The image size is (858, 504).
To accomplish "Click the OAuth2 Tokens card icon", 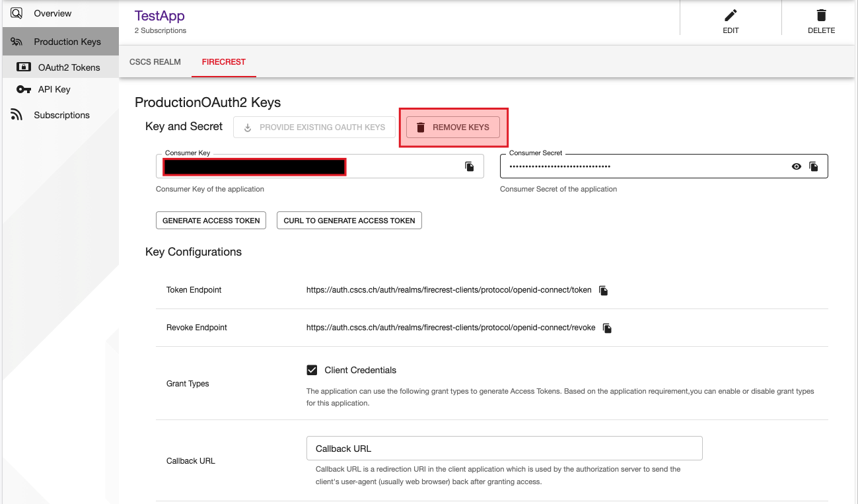I will [24, 67].
